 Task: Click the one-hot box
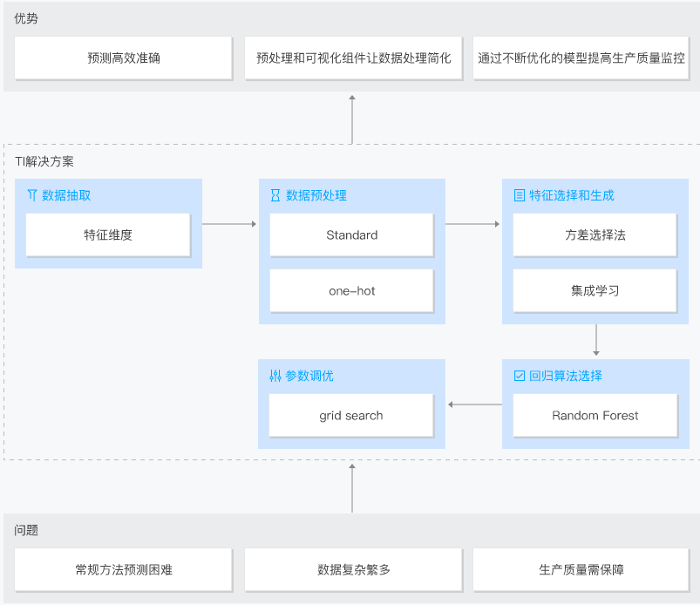coord(352,290)
